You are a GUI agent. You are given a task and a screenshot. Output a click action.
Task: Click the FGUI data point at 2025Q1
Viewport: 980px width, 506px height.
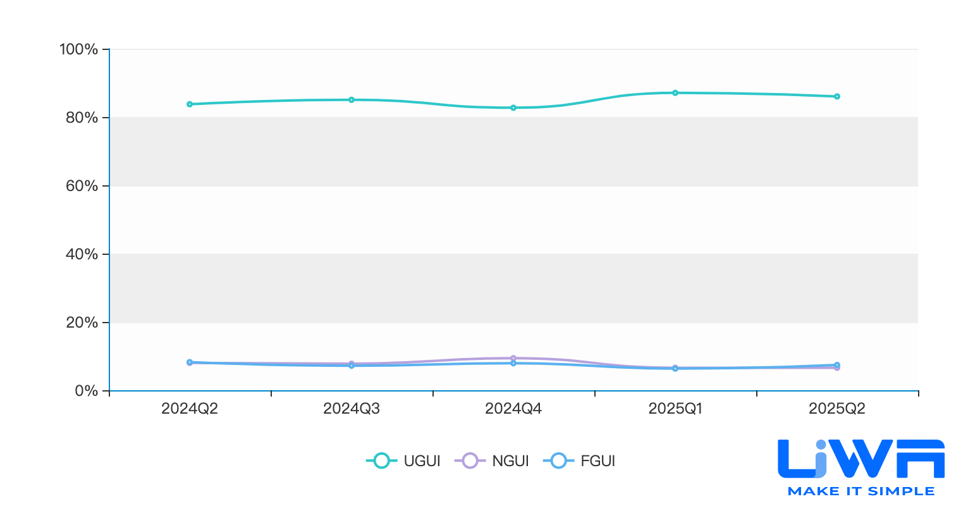click(675, 368)
